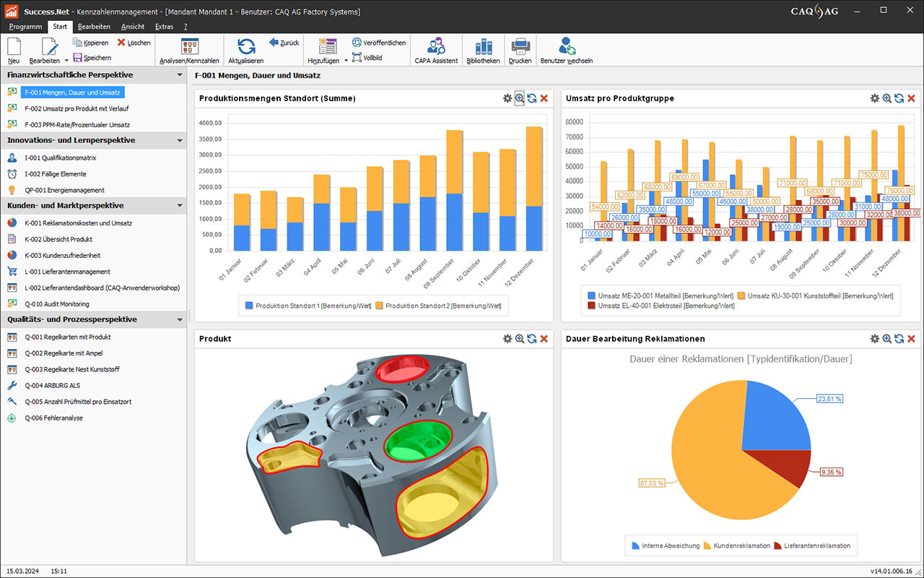Click the Kundenreklamation legend swatch

tap(707, 546)
